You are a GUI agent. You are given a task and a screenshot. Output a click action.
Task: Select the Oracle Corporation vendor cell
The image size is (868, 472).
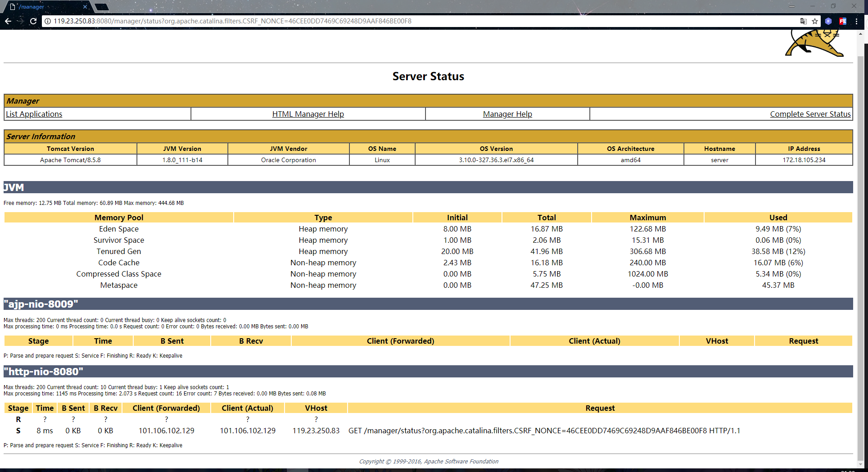pyautogui.click(x=289, y=160)
